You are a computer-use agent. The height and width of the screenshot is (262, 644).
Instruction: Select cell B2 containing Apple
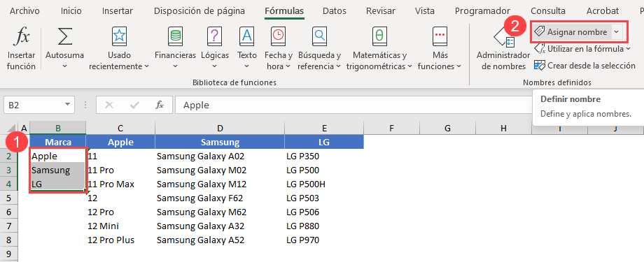58,157
